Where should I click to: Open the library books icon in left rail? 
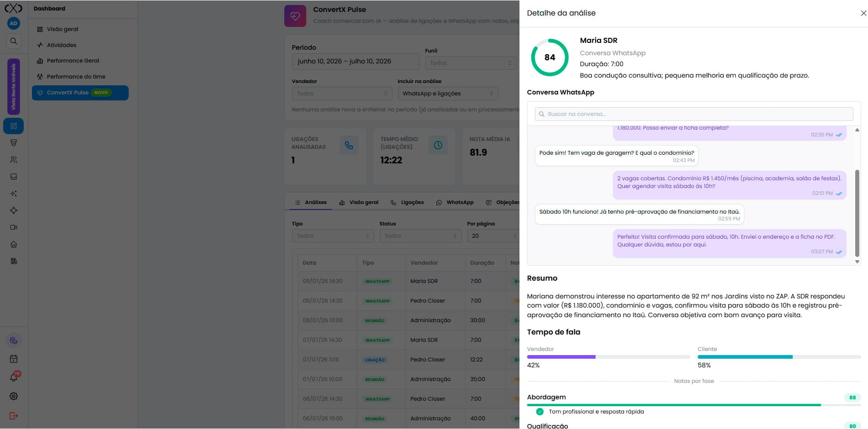14,261
